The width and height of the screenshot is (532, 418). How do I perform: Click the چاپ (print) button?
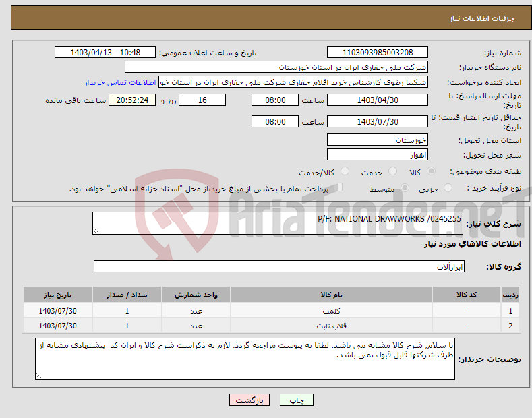pyautogui.click(x=296, y=400)
